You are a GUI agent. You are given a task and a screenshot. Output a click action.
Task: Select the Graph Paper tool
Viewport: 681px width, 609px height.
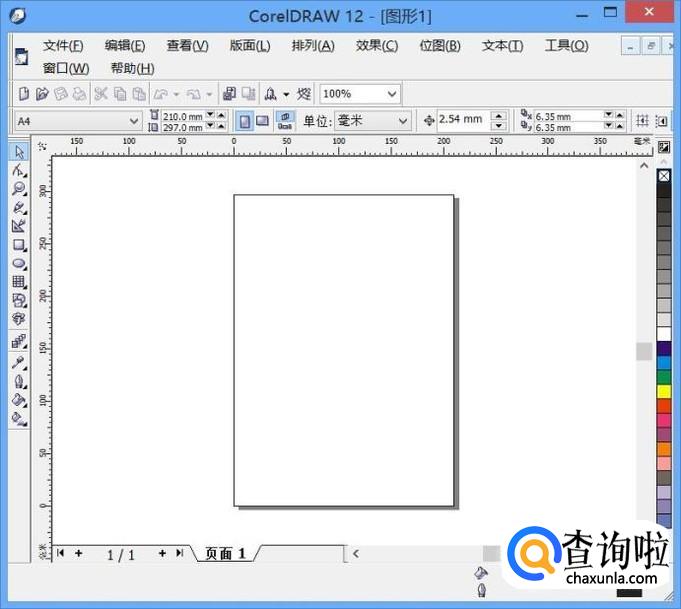(x=19, y=282)
